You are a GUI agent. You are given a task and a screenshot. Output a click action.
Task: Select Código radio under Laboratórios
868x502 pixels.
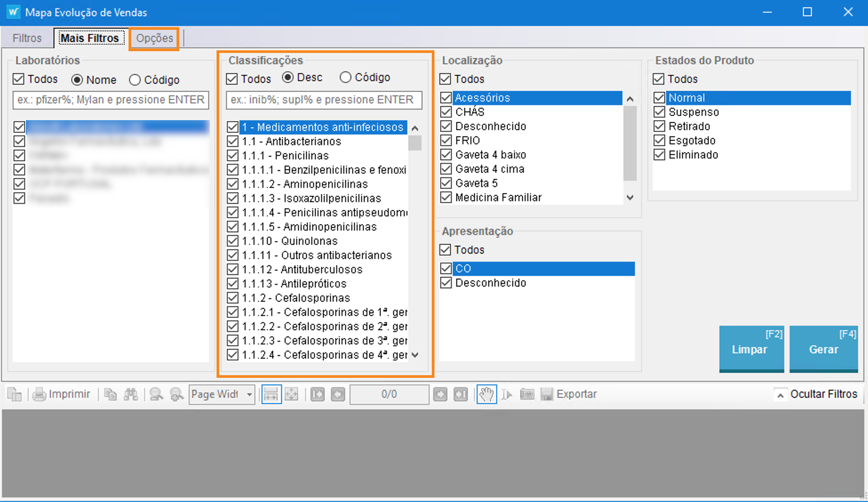coord(135,80)
